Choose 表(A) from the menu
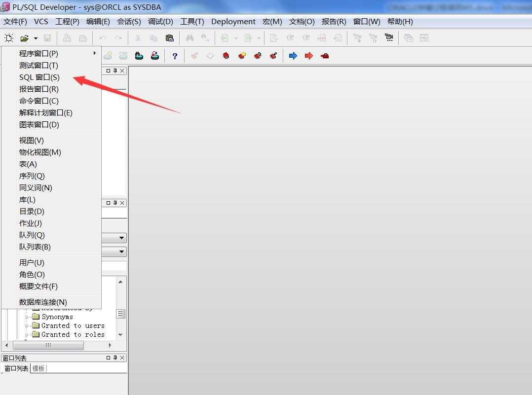Image resolution: width=532 pixels, height=395 pixels. (x=51, y=164)
